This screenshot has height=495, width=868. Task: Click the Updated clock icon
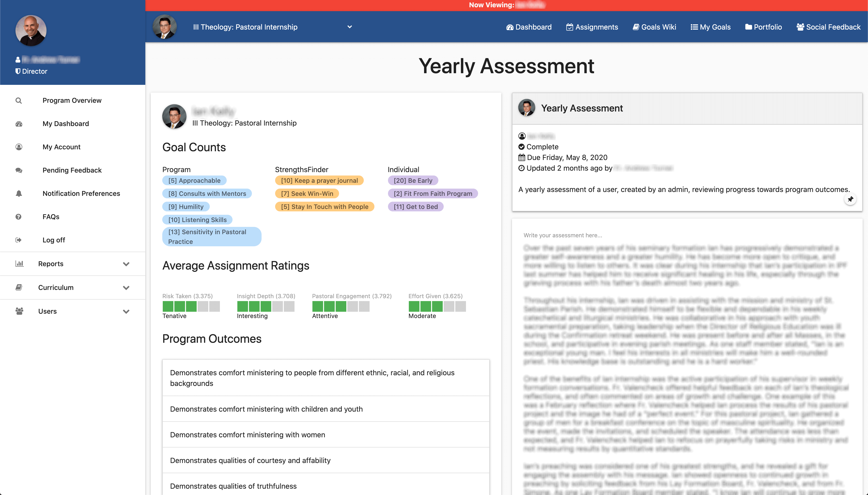(522, 168)
